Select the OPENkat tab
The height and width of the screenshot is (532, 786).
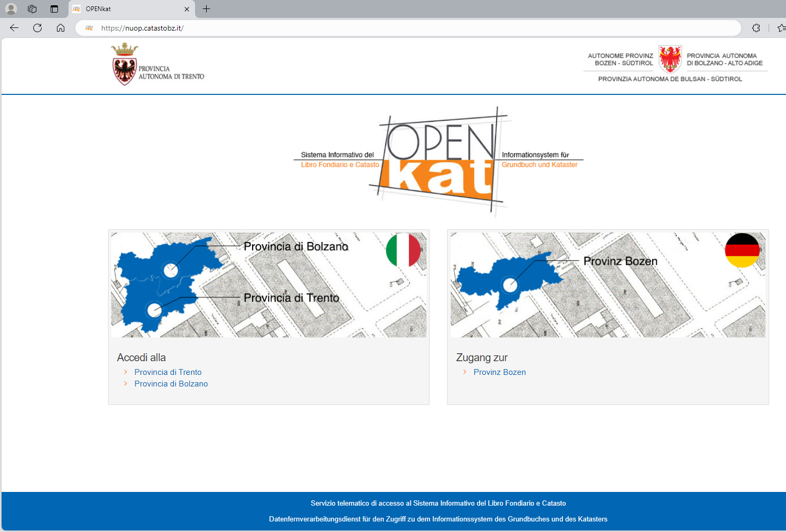131,9
